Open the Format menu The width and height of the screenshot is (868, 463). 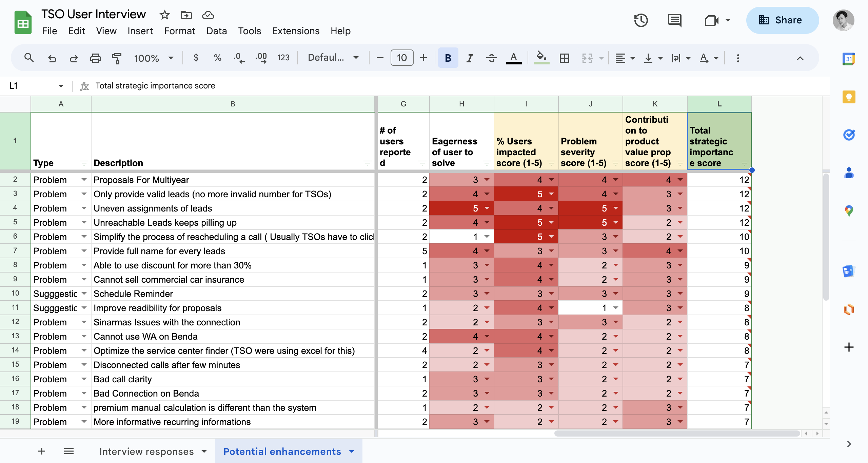[179, 31]
